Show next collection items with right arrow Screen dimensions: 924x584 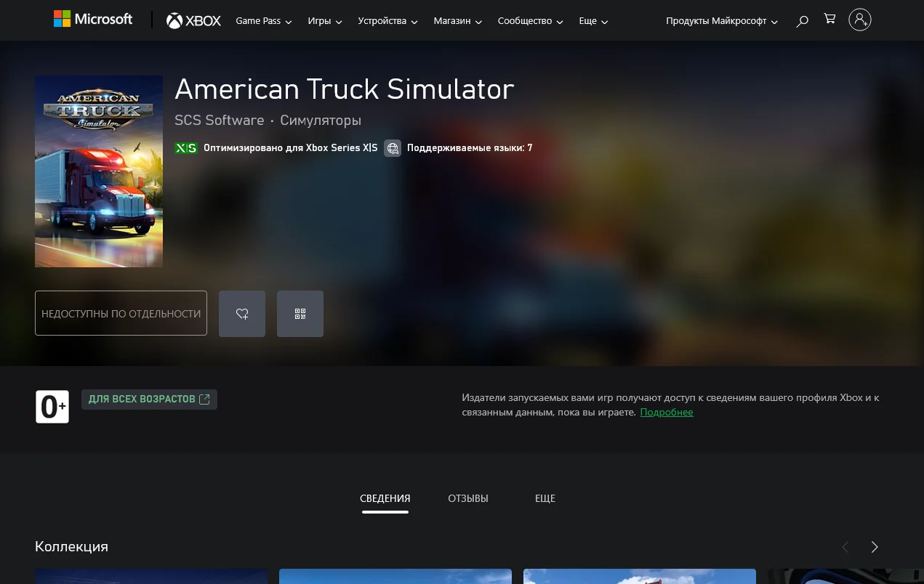(875, 547)
